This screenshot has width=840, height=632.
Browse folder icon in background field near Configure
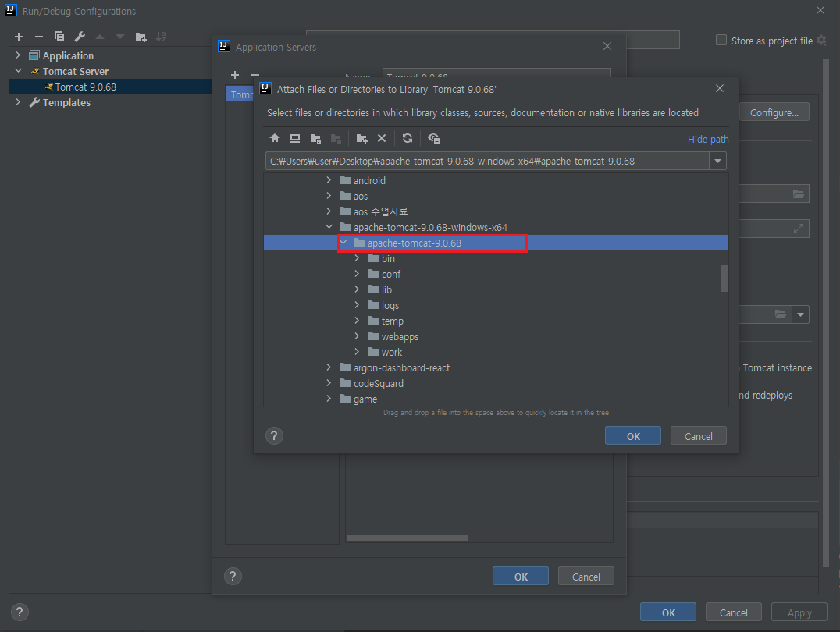coord(798,194)
